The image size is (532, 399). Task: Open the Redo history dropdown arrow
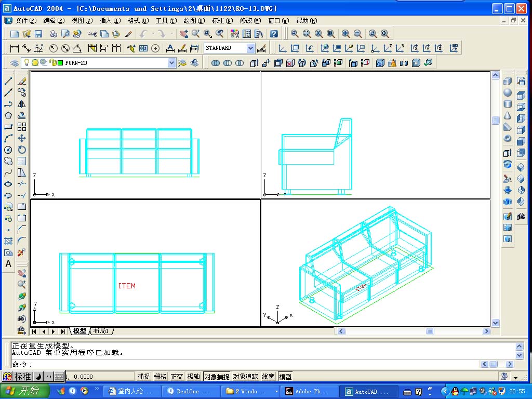coord(171,34)
